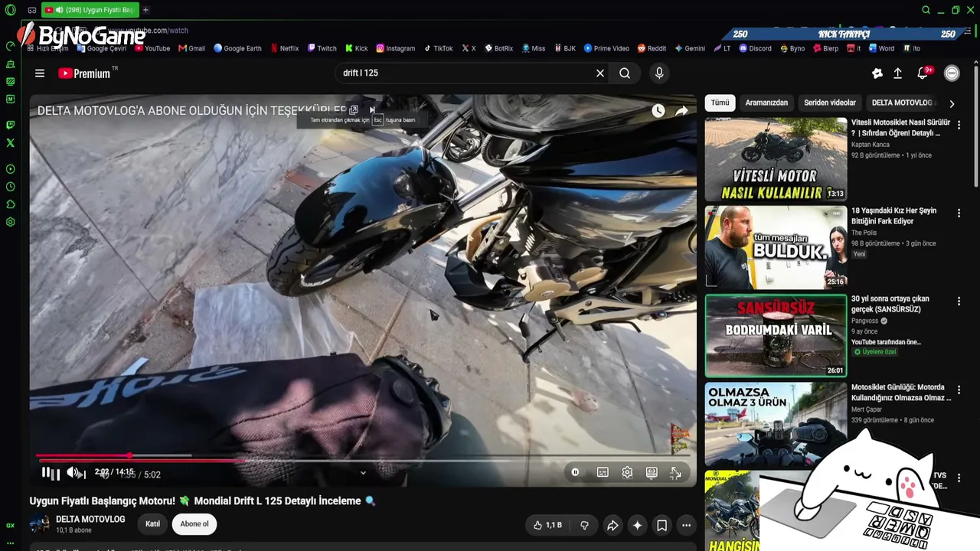The height and width of the screenshot is (551, 980).
Task: Subscribe with the Abone ol button
Action: point(194,524)
